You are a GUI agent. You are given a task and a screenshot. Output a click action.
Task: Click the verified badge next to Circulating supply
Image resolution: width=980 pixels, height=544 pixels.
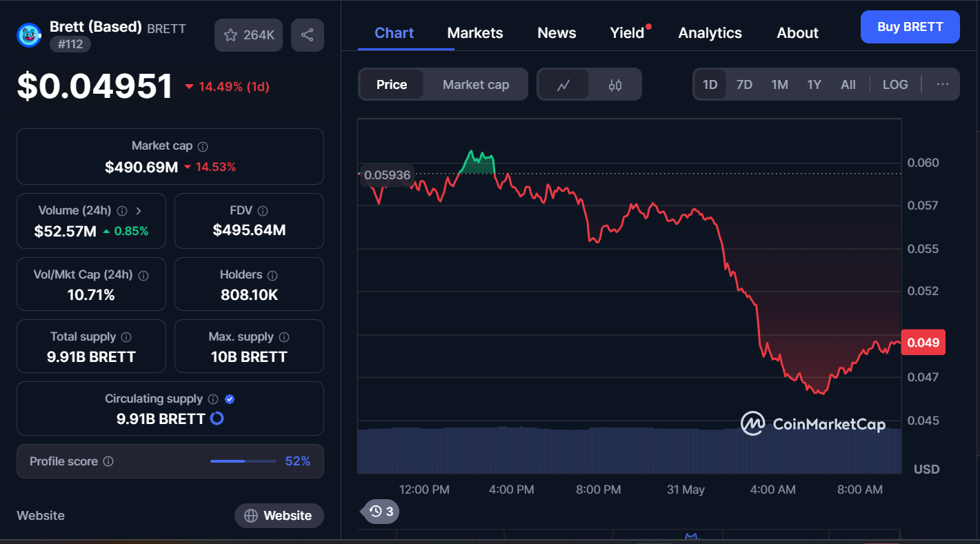[x=230, y=399]
